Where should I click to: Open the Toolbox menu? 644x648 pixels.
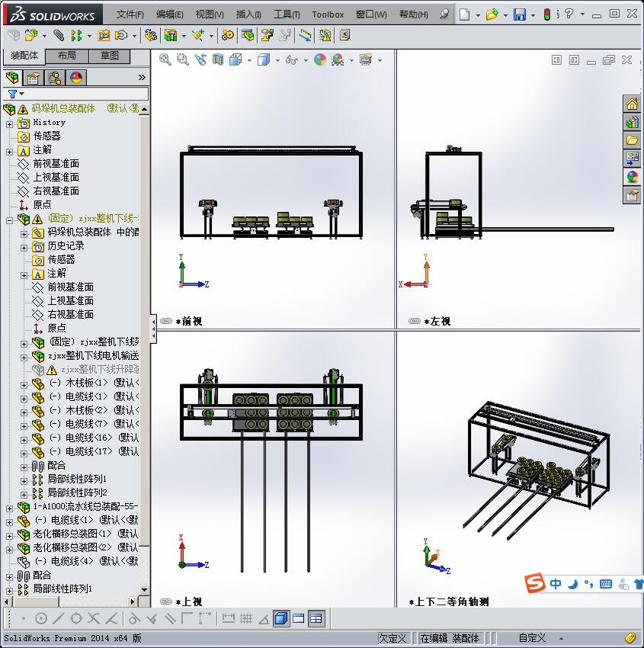click(328, 14)
